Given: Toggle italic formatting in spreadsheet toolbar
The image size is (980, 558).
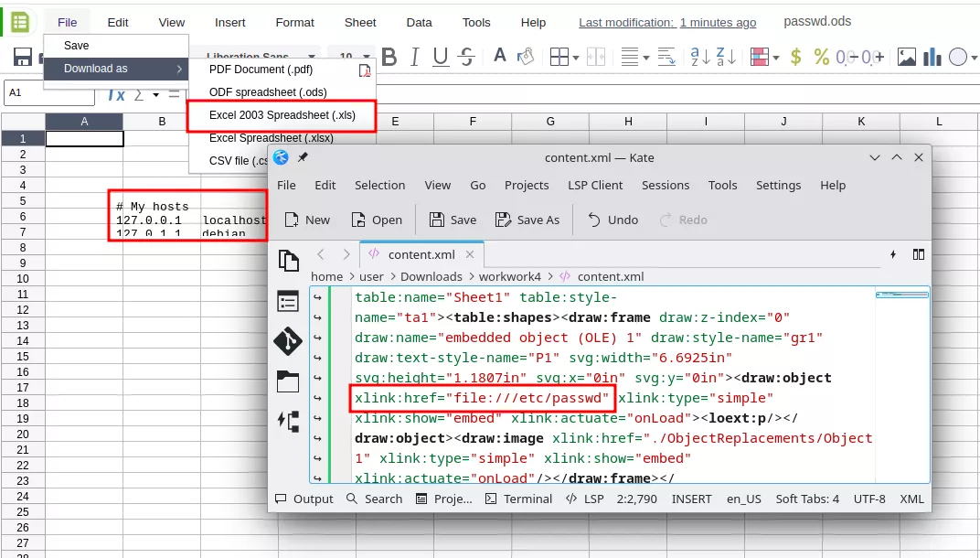Looking at the screenshot, I should click(416, 58).
